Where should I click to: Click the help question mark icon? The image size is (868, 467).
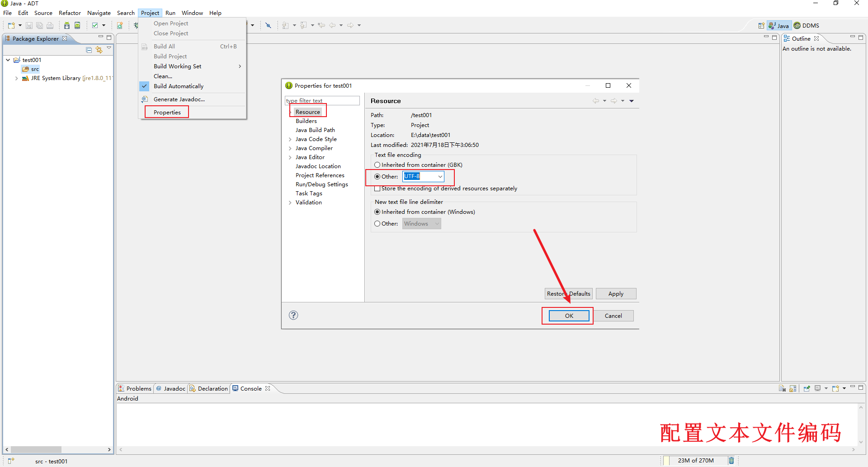coord(293,315)
